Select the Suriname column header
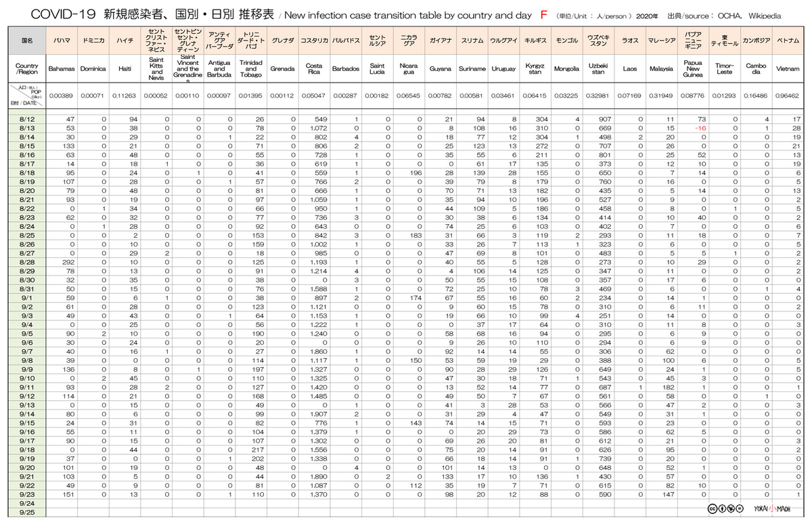Image resolution: width=812 pixels, height=522 pixels. click(x=472, y=69)
